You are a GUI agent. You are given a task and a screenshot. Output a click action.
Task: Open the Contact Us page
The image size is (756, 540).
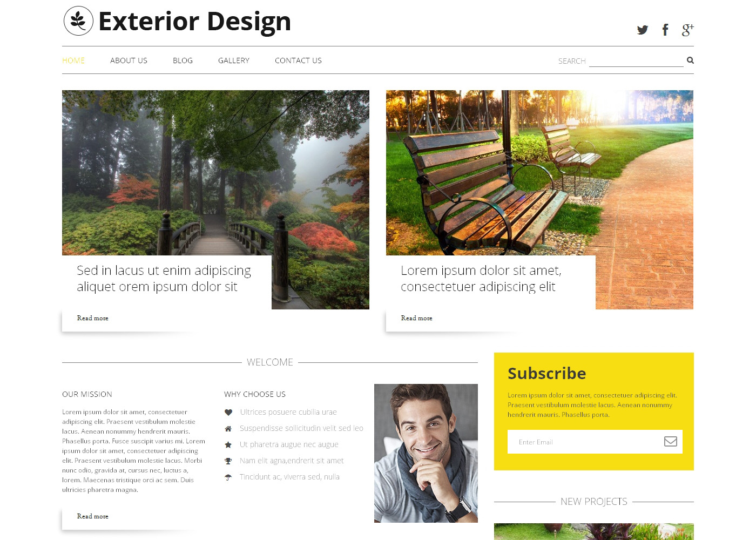click(298, 60)
